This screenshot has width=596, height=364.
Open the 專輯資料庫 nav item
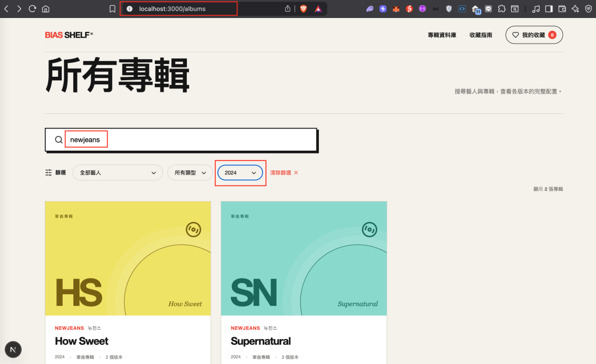click(x=442, y=35)
